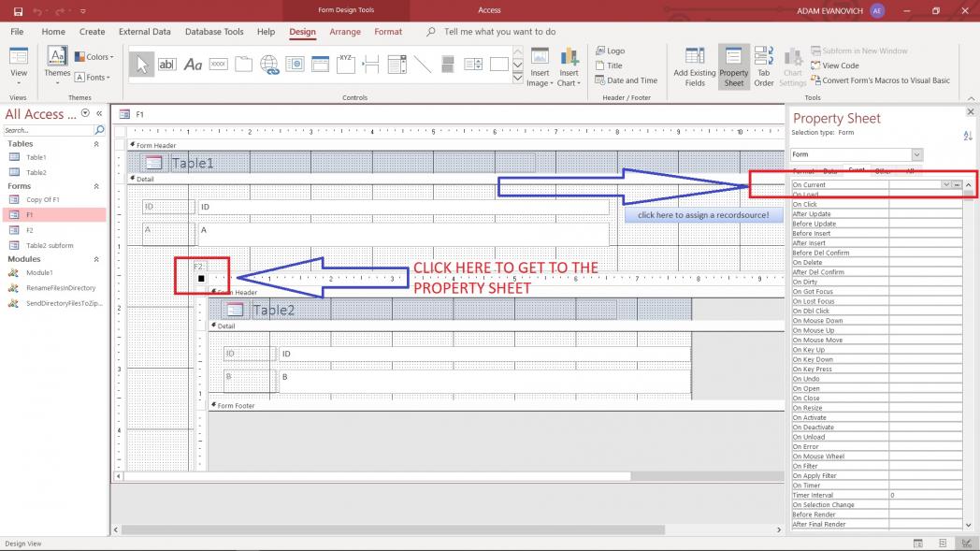The height and width of the screenshot is (551, 980).
Task: Insert a Logo in the header
Action: [x=610, y=51]
